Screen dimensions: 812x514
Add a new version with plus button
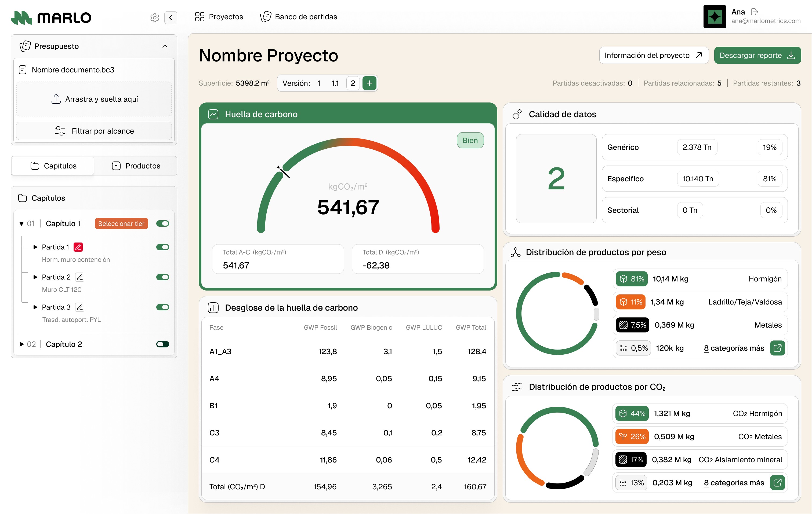(369, 83)
